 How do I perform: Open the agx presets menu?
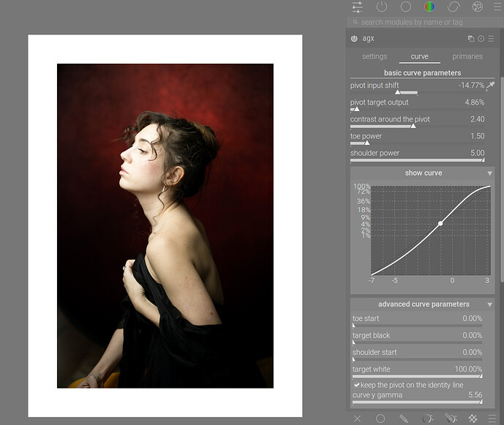tap(492, 39)
